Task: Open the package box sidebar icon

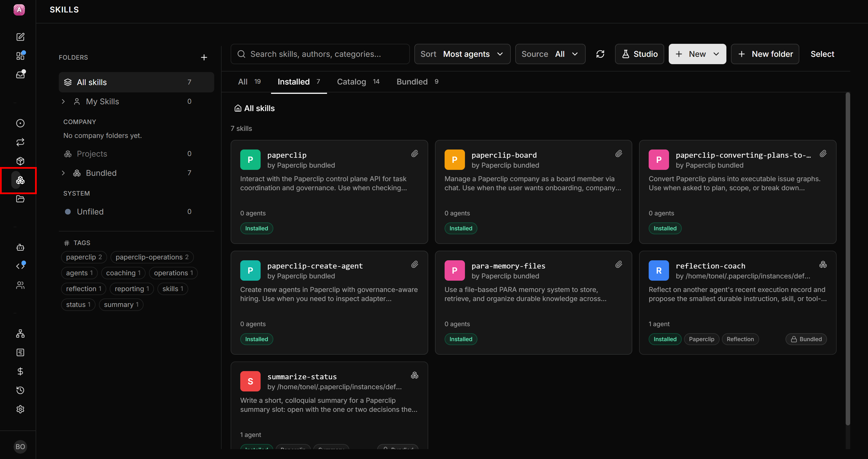Action: [20, 161]
